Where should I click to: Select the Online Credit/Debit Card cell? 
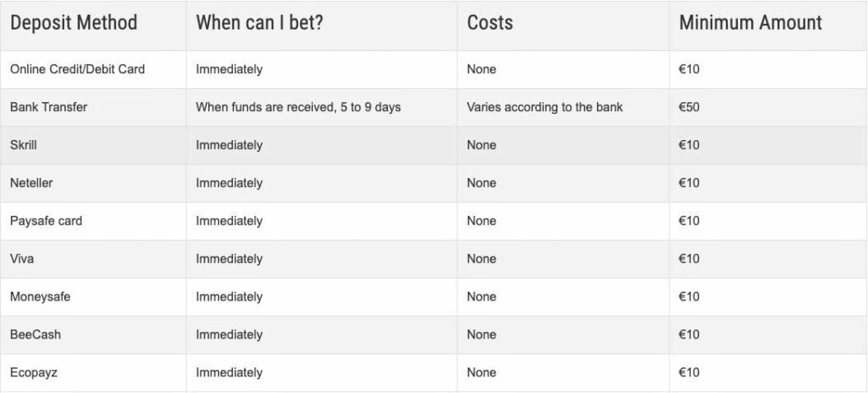point(77,69)
